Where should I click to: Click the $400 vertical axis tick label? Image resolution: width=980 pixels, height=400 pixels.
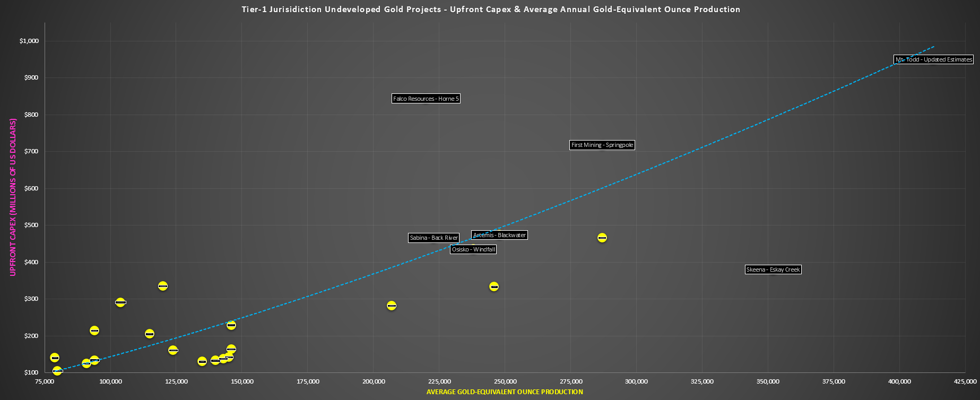[x=32, y=262]
